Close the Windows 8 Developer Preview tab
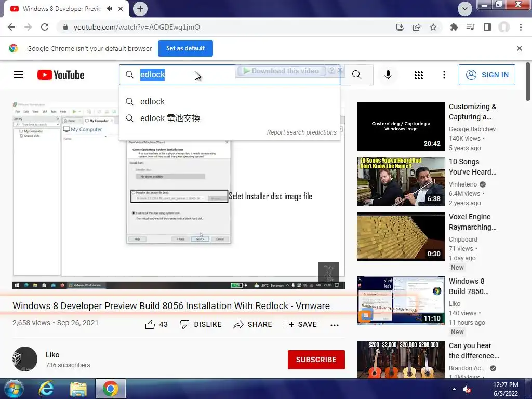Viewport: 532px width, 399px height. pos(121,9)
